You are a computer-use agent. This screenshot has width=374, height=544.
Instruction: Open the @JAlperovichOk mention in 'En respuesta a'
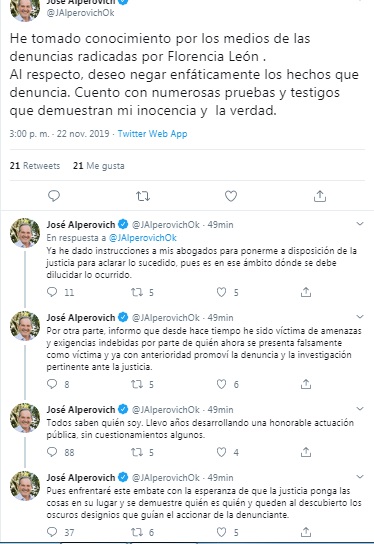(x=143, y=238)
